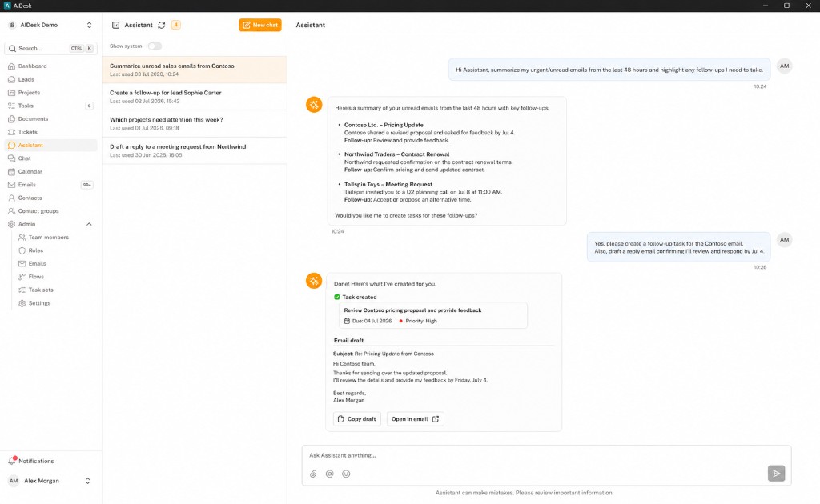The image size is (820, 504).
Task: Click the Roles shield icon
Action: point(22,250)
